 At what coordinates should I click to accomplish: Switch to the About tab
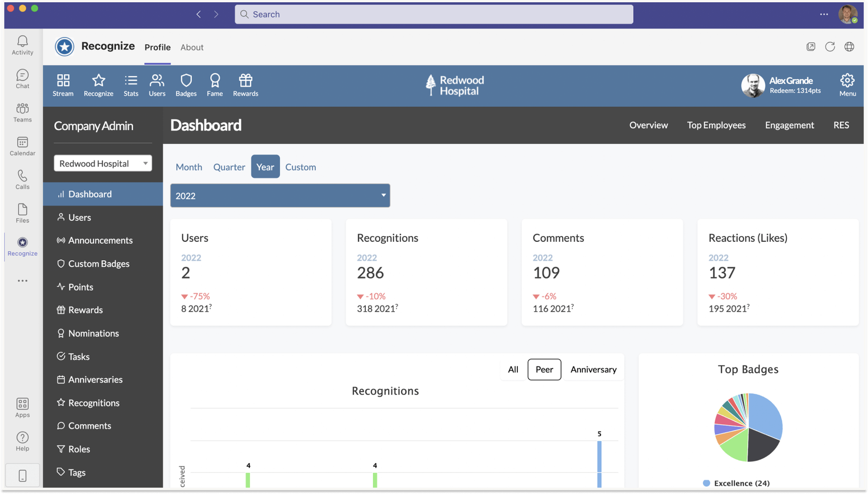tap(192, 48)
